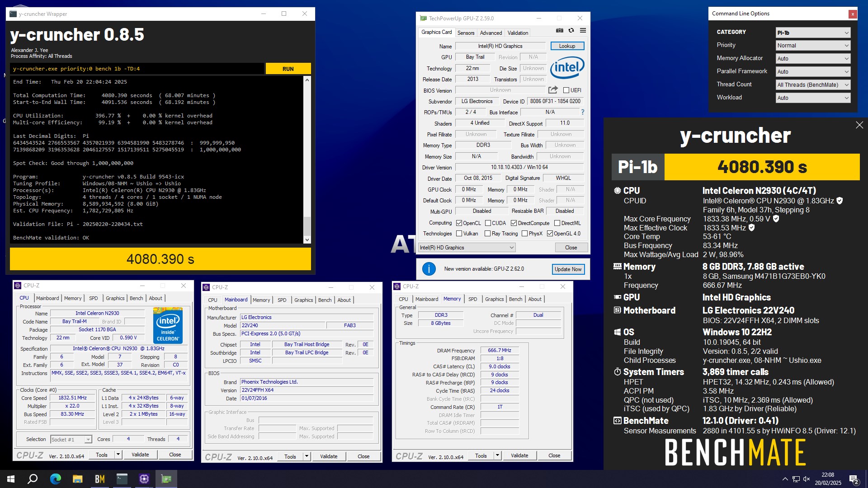Click the Max Core Frequency verified shield icon
Screen dimensions: 868x488
click(x=776, y=219)
